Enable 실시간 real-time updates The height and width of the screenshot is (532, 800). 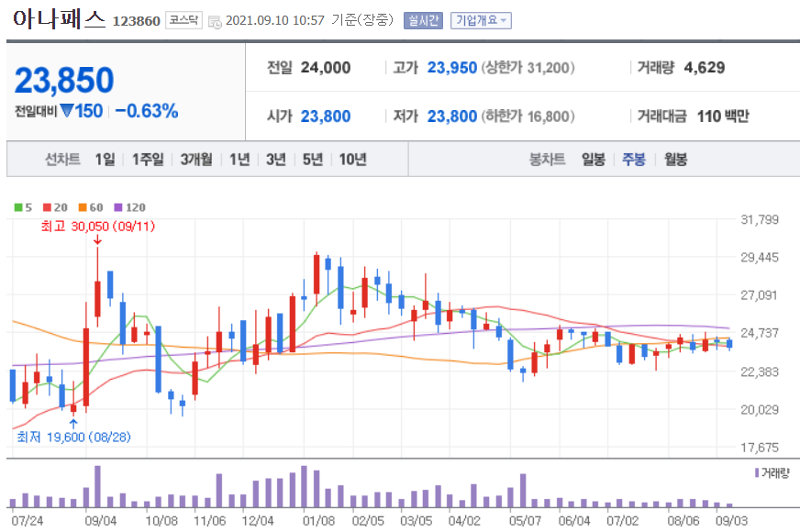click(422, 18)
